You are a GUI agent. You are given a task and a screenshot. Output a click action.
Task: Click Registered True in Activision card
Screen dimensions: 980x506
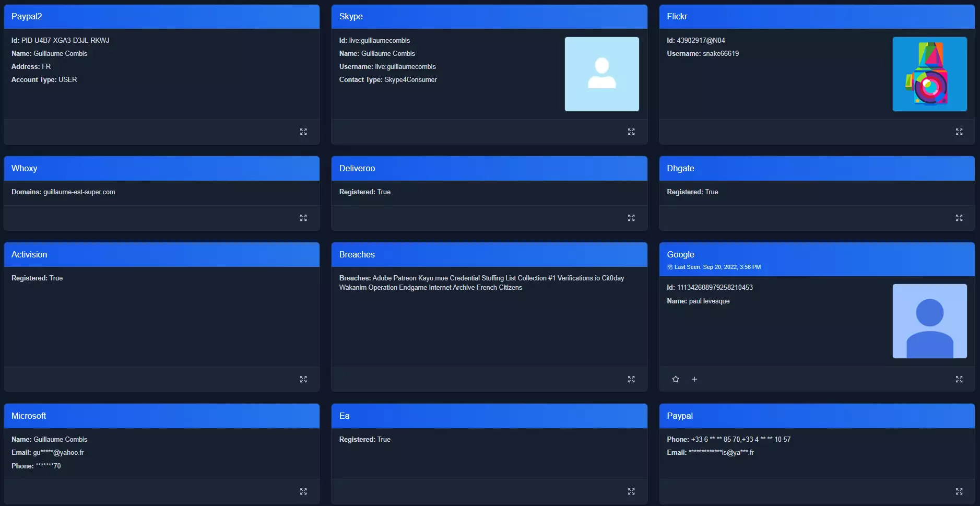(37, 278)
